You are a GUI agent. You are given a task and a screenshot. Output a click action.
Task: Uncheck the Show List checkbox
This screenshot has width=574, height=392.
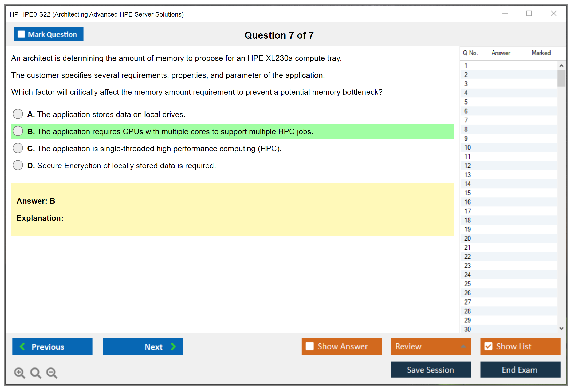488,346
